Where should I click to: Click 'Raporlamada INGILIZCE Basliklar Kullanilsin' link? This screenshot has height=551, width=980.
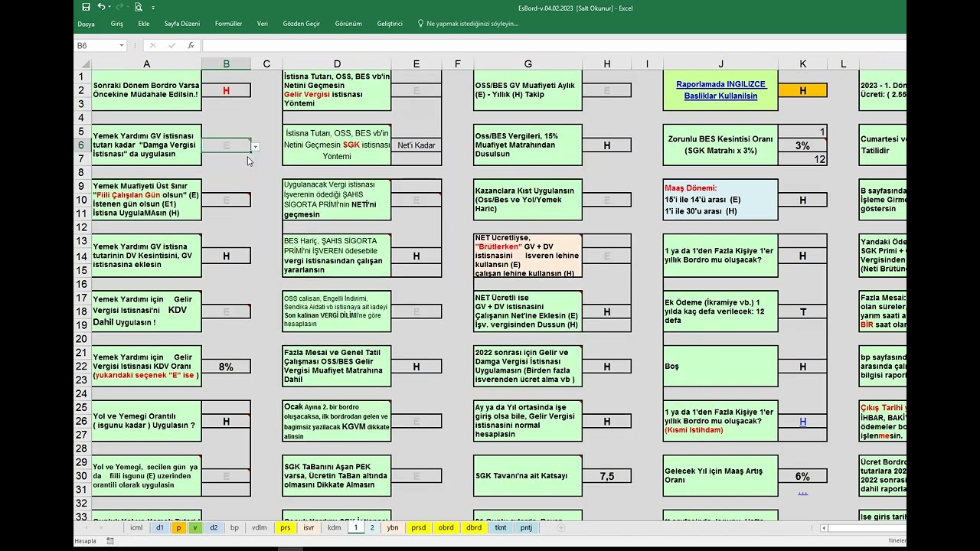coord(721,90)
